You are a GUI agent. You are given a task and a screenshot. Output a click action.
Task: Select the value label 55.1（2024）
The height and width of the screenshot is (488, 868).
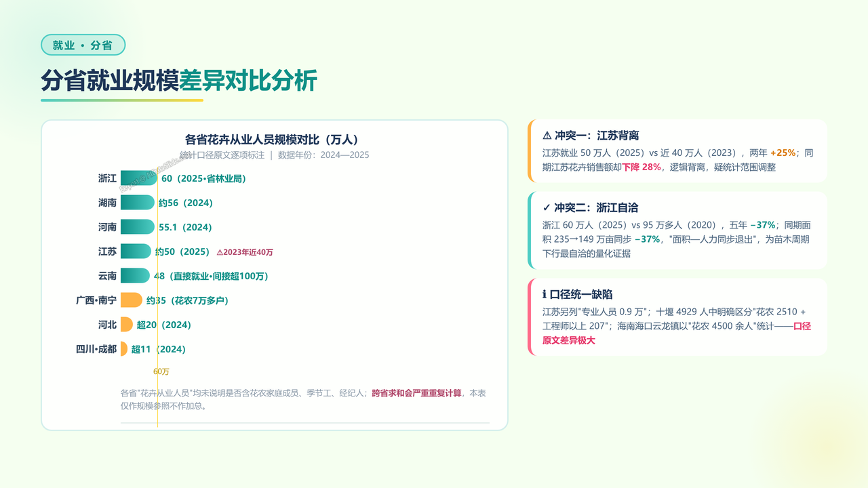point(185,227)
